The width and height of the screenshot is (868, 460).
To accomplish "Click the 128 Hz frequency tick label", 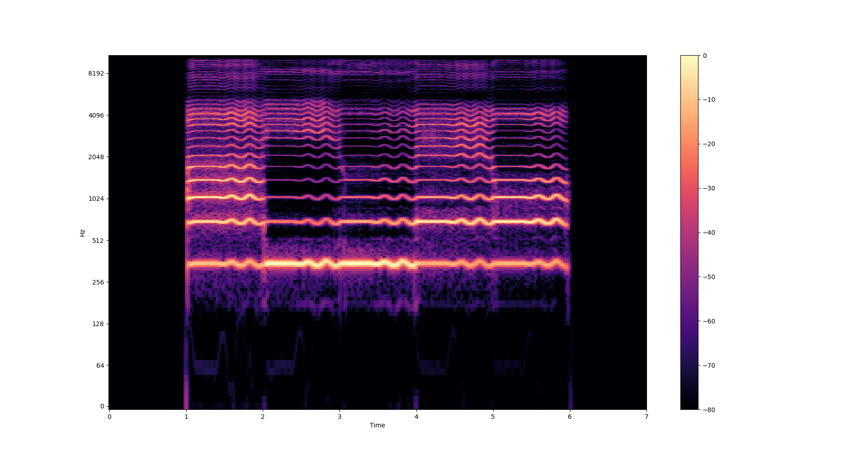I will click(97, 324).
